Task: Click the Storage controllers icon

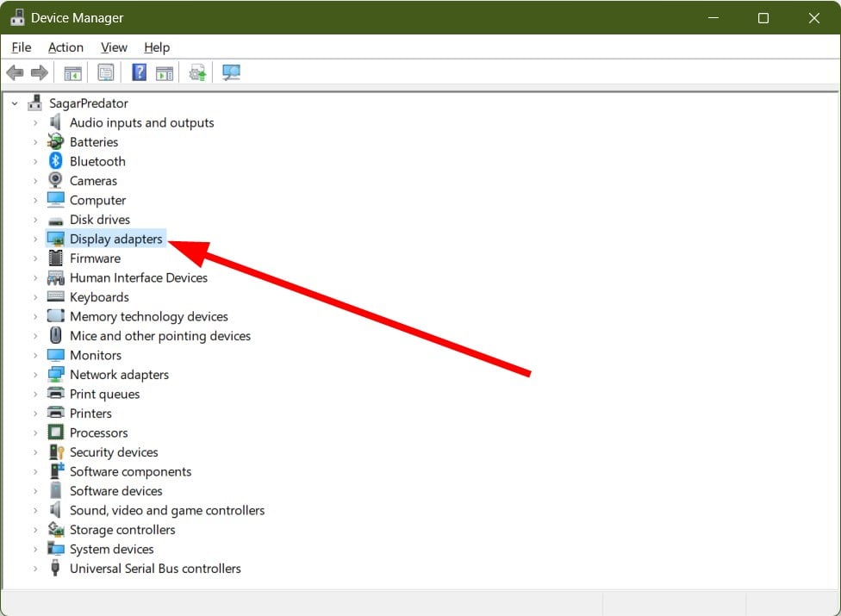Action: [x=56, y=529]
